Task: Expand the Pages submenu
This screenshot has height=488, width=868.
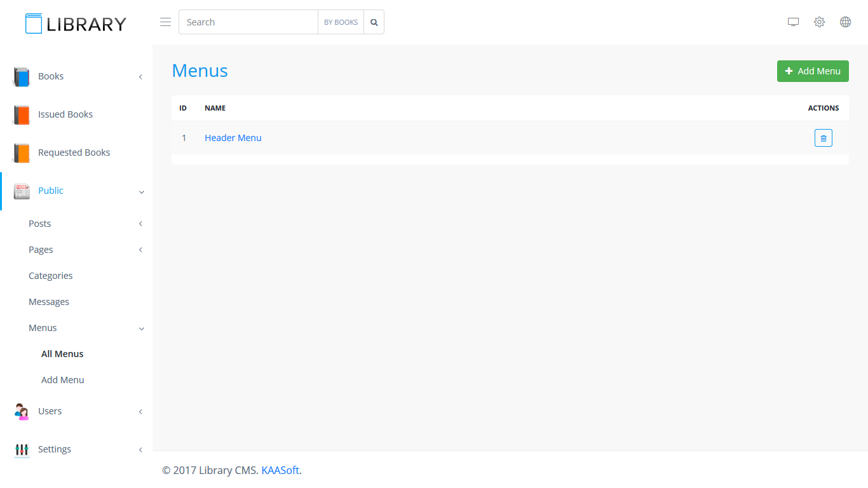Action: (x=41, y=250)
